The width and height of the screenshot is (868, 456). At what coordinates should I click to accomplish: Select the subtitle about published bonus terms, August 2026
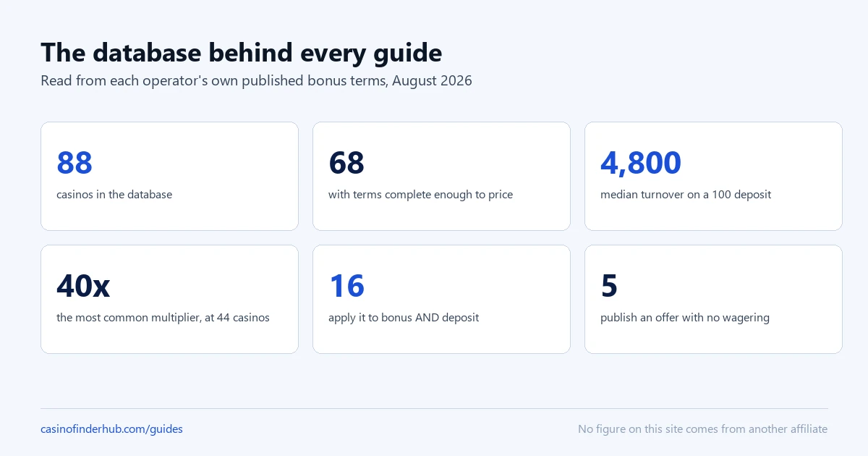coord(256,81)
